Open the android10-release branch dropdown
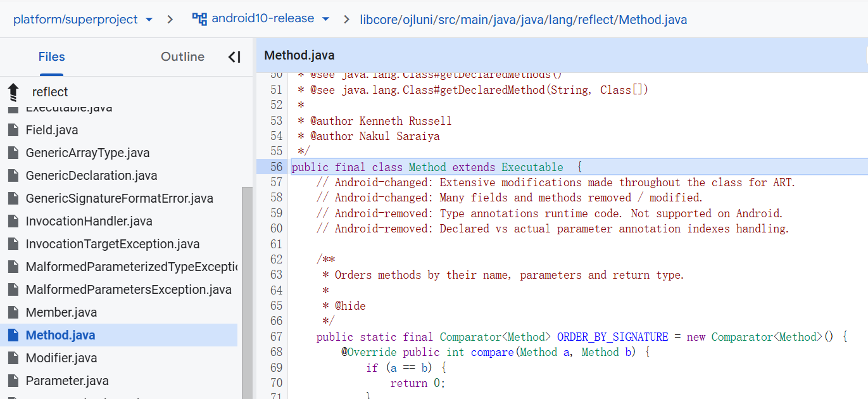868x399 pixels. point(270,18)
